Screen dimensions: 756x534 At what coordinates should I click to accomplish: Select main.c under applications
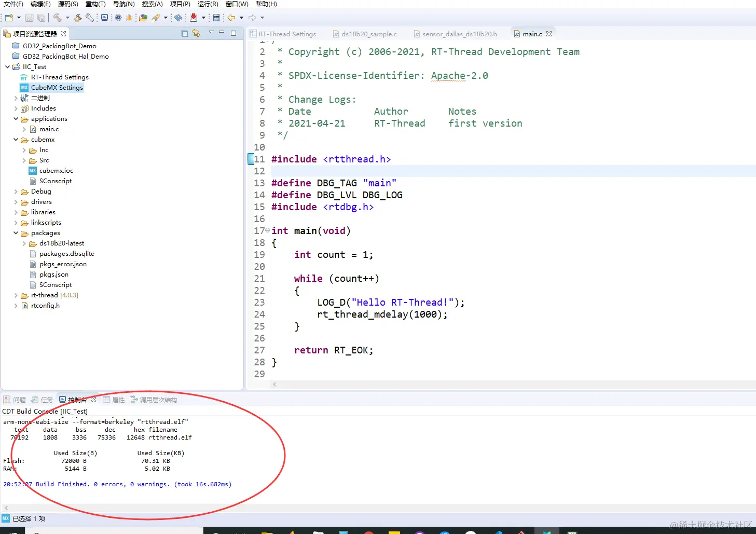(x=44, y=129)
